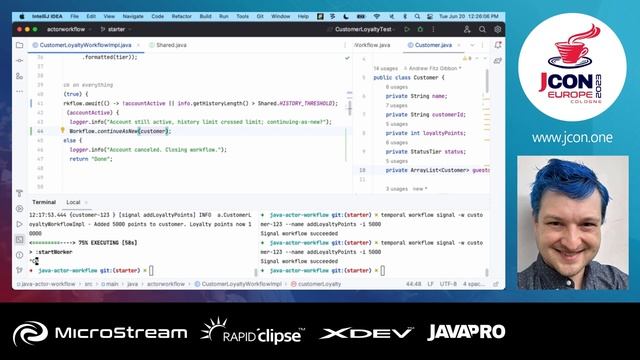Click the macOS Control Center icon
This screenshot has width=640, height=360.
click(430, 16)
